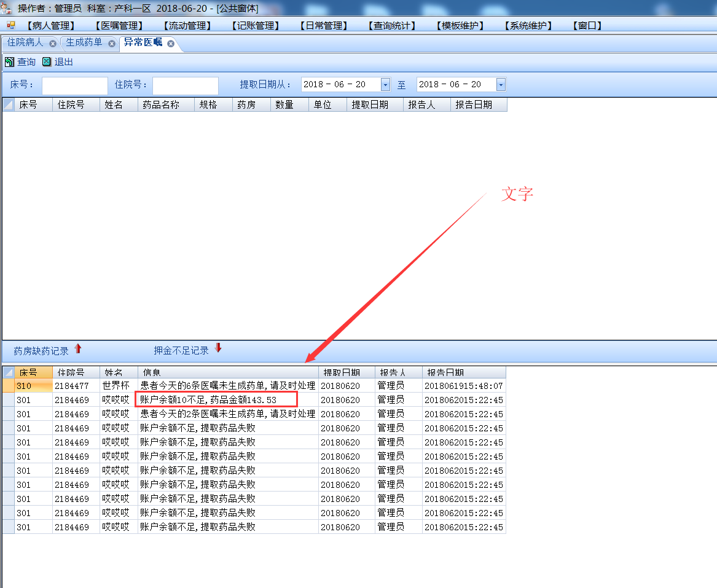The height and width of the screenshot is (588, 717).
Task: Open the 记账管理 menu
Action: coord(255,26)
